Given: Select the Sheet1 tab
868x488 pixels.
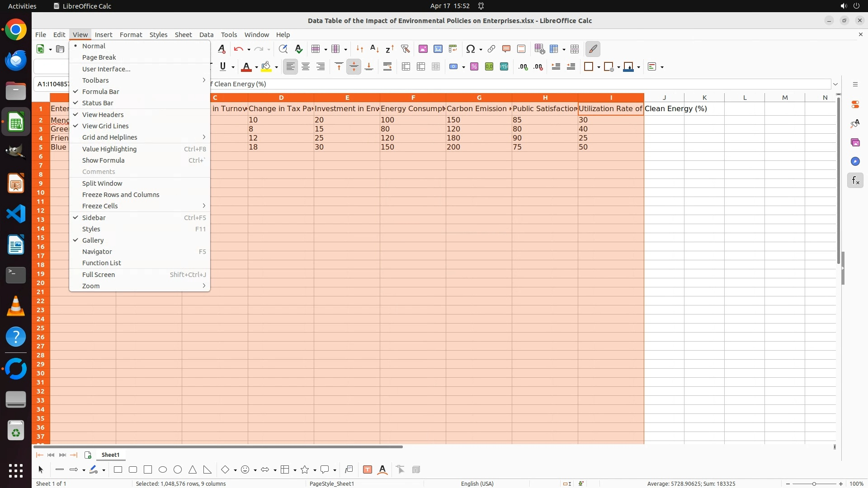Looking at the screenshot, I should click(110, 455).
